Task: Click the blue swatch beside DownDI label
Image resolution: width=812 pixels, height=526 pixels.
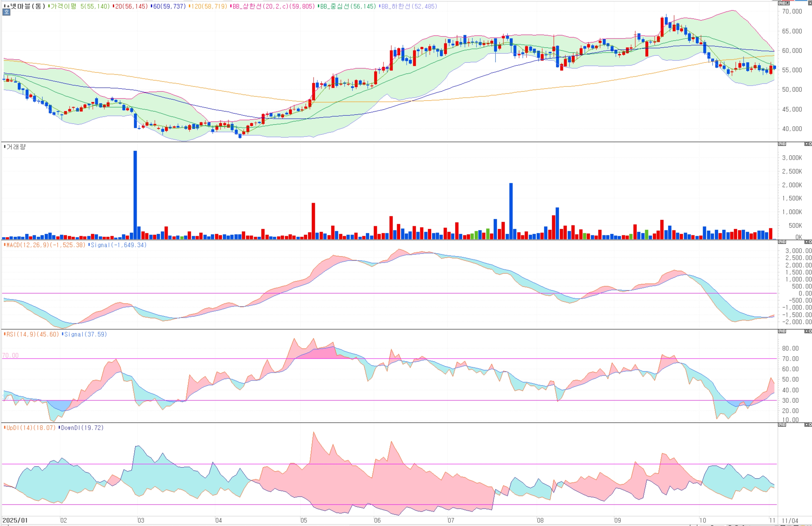Action: tap(59, 428)
